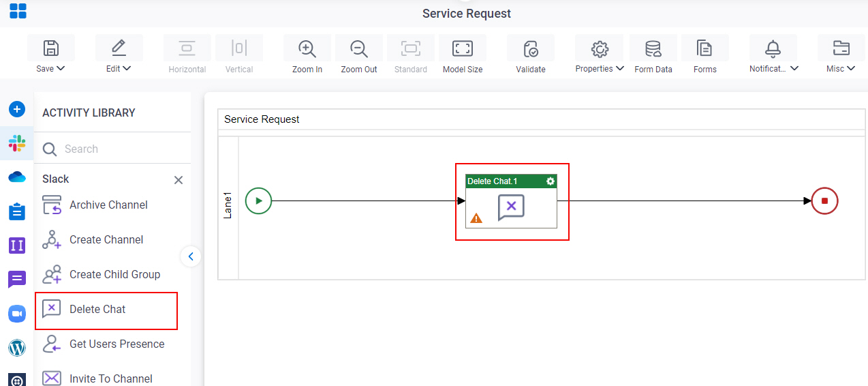Click the Properties gear icon
Screen dimensions: 868x386
pos(600,48)
